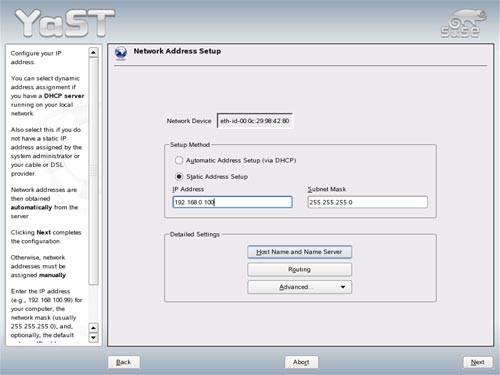Screen dimensions: 500x375
Task: Click the globe icon beside Network Address Setup
Action: [121, 53]
